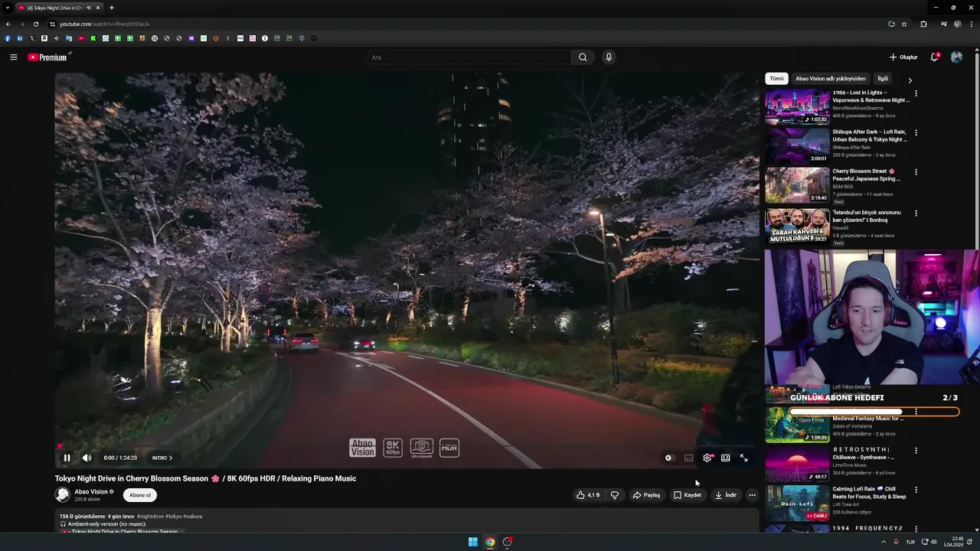Open the 1986 Lost in Lights video thumbnail

797,106
